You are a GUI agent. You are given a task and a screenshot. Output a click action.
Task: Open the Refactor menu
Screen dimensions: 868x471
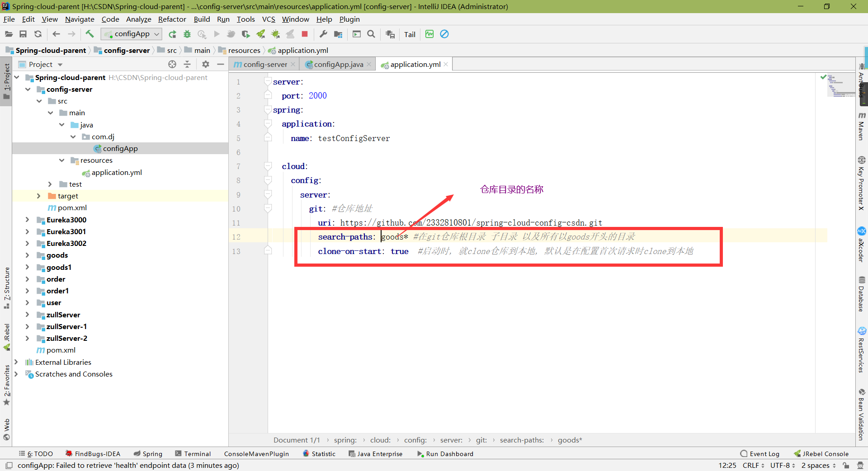pyautogui.click(x=172, y=19)
